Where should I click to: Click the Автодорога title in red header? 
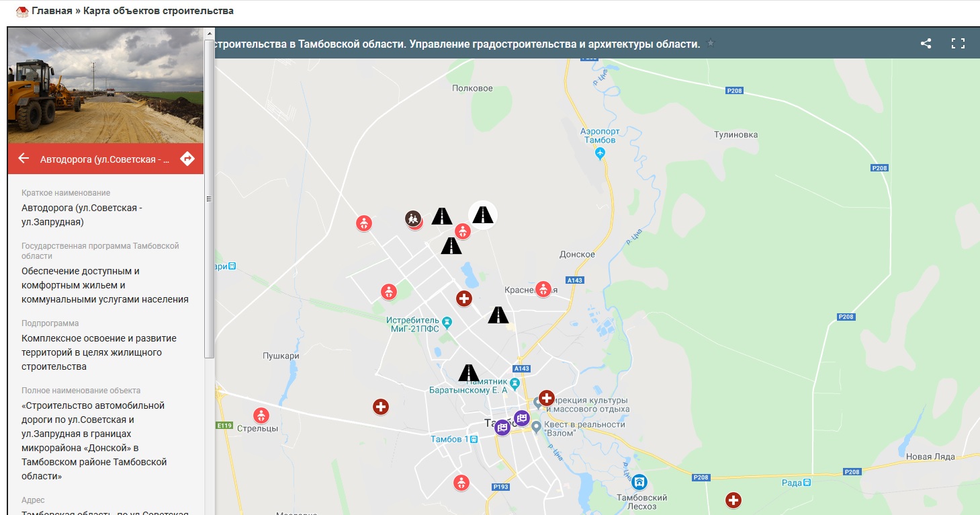tap(105, 159)
